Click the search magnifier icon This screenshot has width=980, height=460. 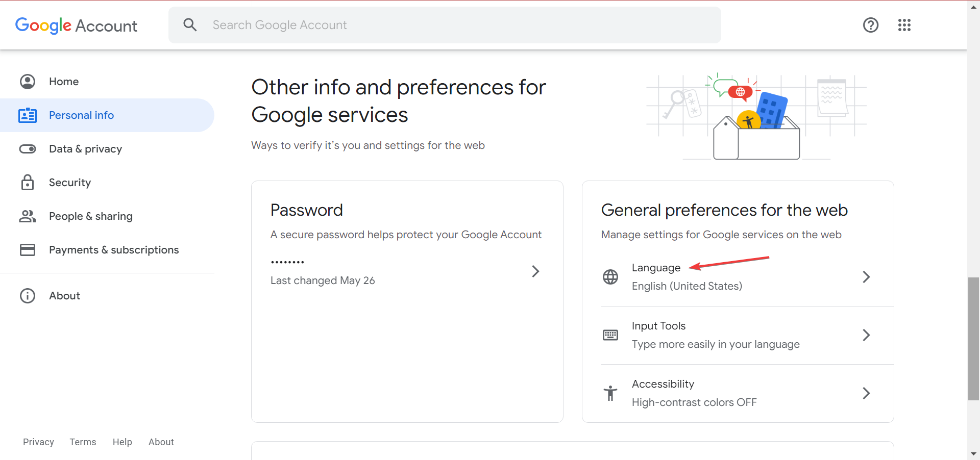[x=190, y=24]
